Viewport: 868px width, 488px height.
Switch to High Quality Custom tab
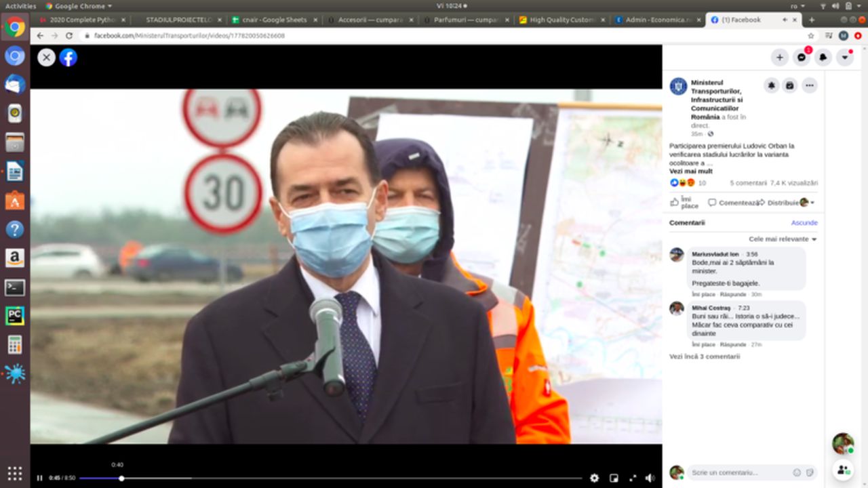pos(561,20)
